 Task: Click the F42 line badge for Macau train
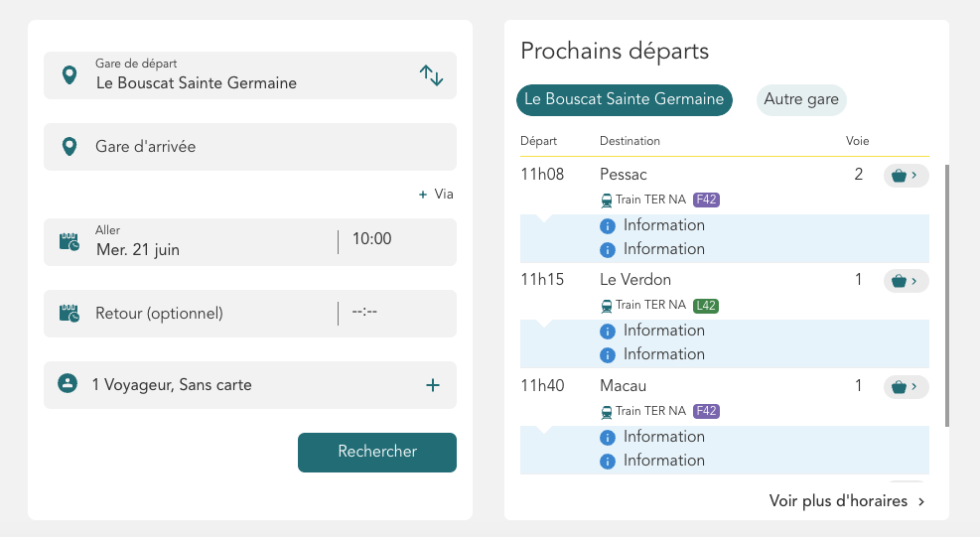[706, 411]
